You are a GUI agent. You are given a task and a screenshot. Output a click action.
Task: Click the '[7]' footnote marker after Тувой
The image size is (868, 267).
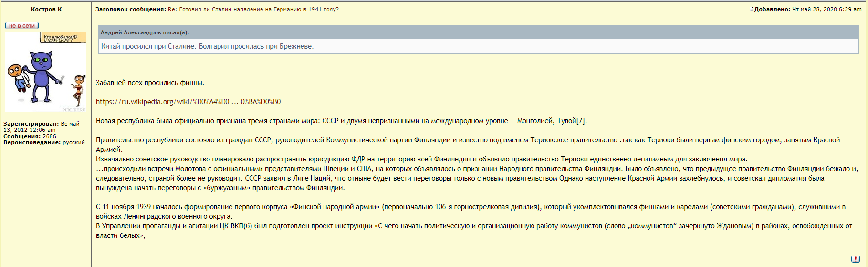(580, 121)
